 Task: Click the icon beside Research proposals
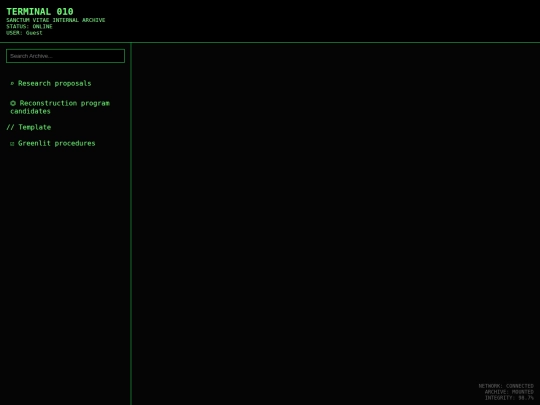pyautogui.click(x=12, y=83)
